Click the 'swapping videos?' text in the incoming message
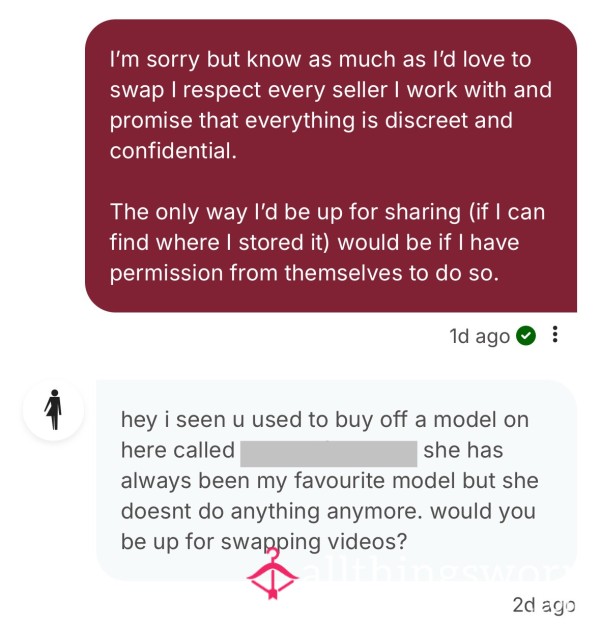Screen dimensions: 600x628 tap(314, 542)
